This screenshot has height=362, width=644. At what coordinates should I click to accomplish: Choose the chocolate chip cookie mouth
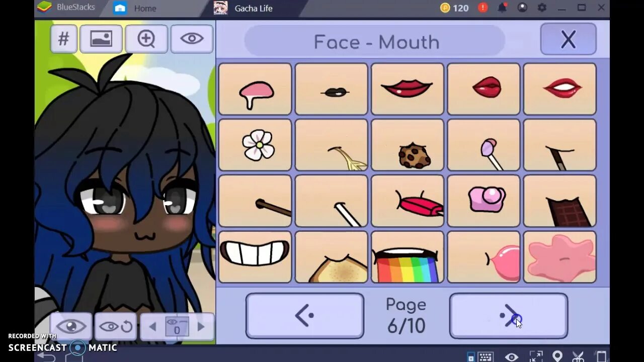pos(408,145)
